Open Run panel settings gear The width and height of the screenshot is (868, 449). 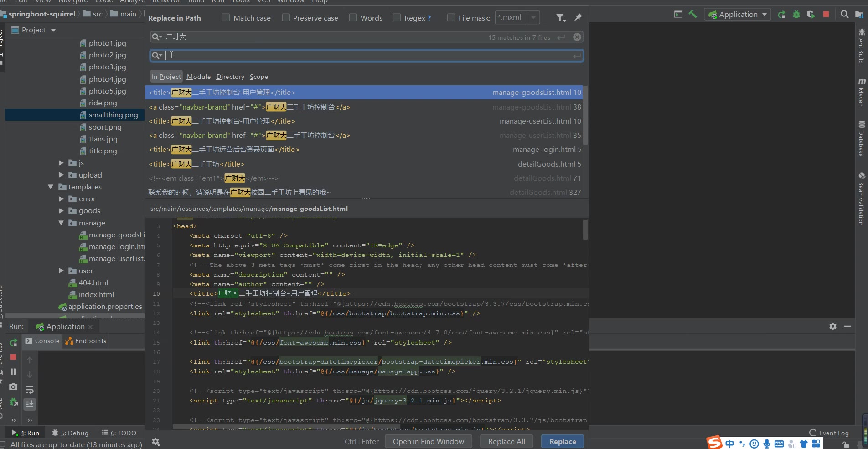pos(833,326)
